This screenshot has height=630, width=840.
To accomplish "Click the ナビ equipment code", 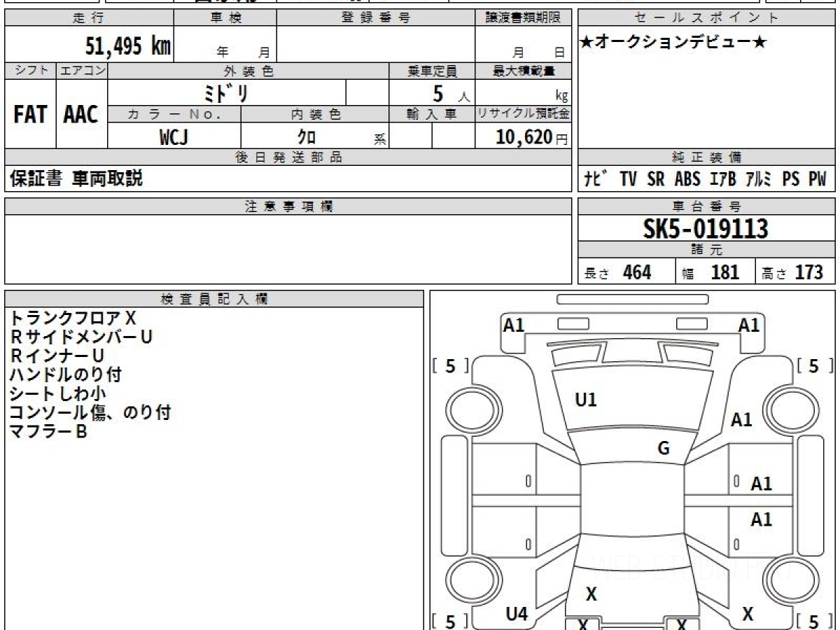I will tap(596, 179).
